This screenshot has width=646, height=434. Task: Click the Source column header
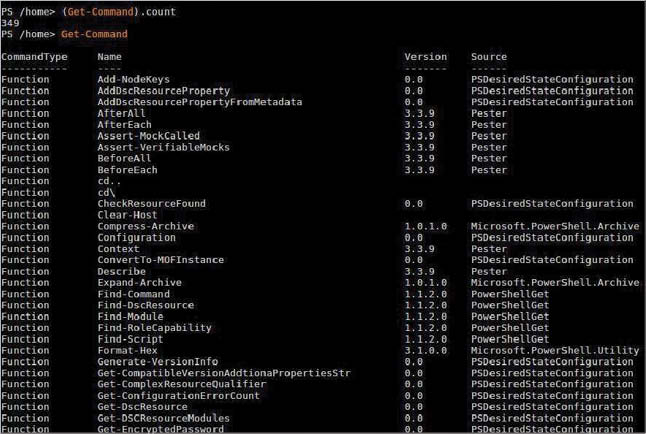(488, 57)
